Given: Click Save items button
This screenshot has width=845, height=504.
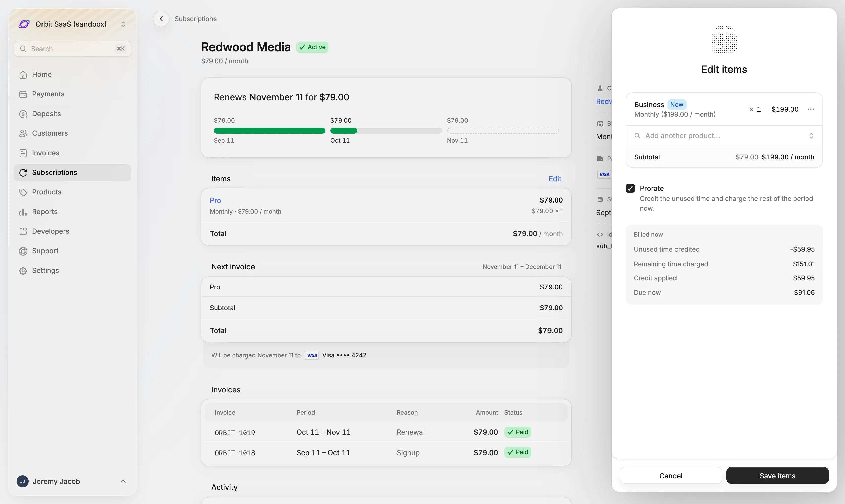Looking at the screenshot, I should click(x=777, y=475).
